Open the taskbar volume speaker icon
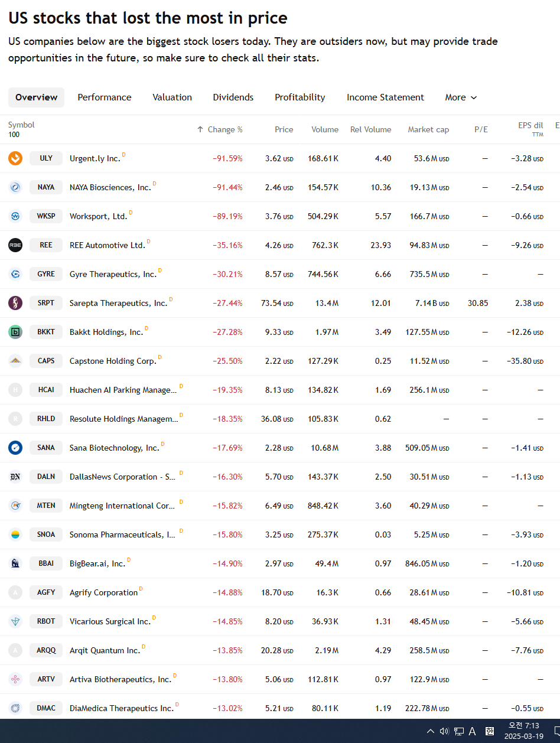The height and width of the screenshot is (743, 560). [x=444, y=731]
